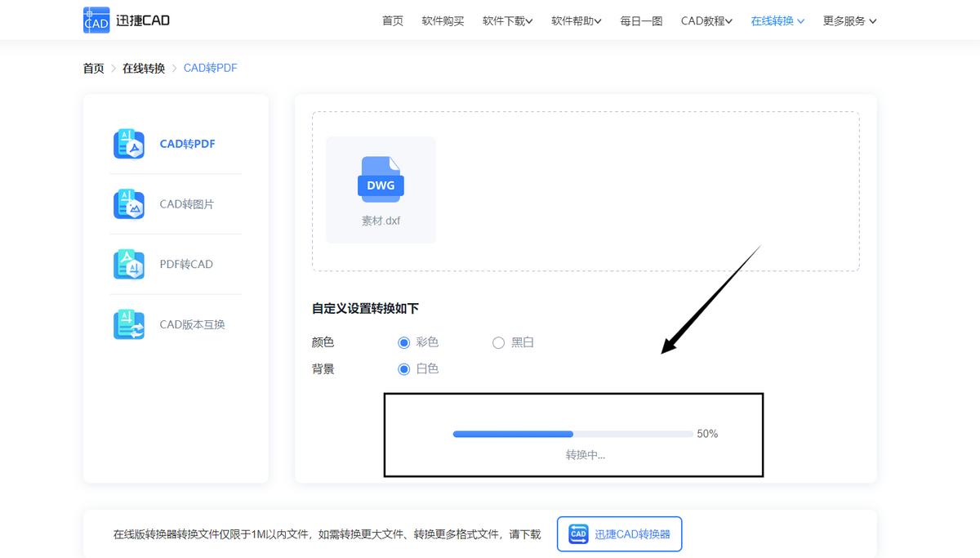Expand the 在线转换 dropdown menu
Image resolution: width=980 pixels, height=558 pixels.
773,20
